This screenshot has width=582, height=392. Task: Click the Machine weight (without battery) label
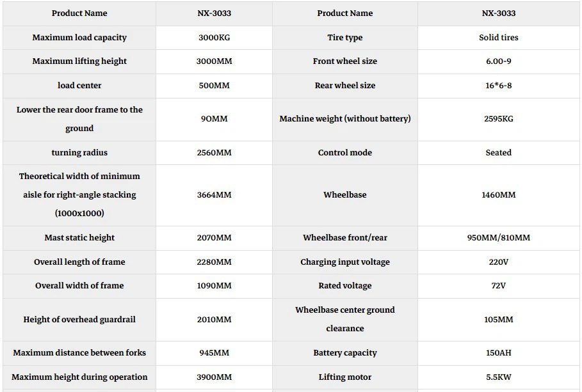[344, 119]
